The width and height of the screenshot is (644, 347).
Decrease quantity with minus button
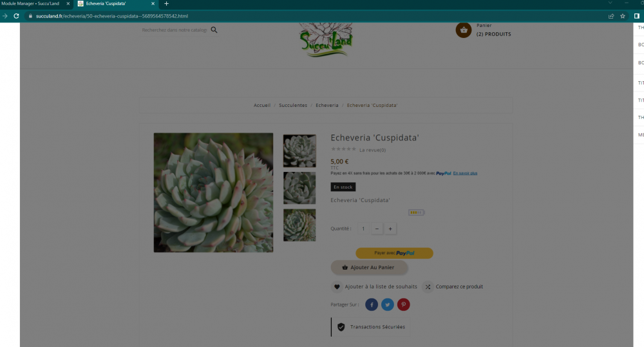click(377, 229)
